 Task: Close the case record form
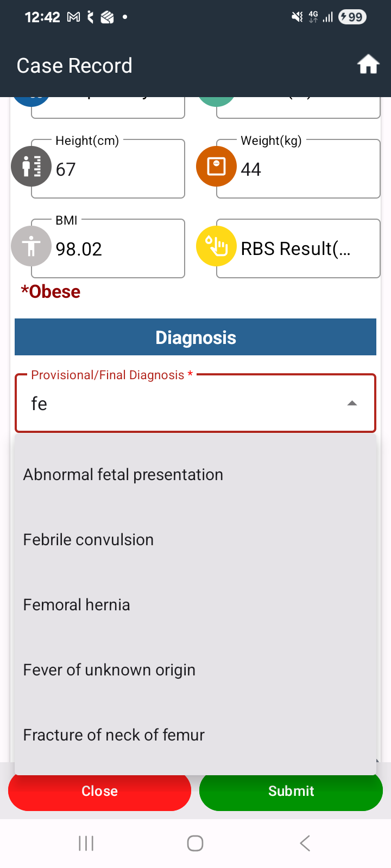click(99, 792)
